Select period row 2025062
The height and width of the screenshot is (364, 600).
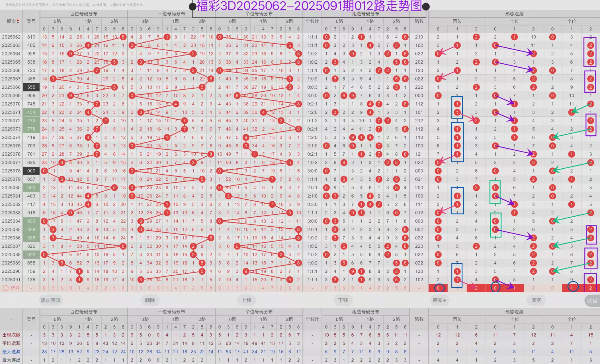11,37
